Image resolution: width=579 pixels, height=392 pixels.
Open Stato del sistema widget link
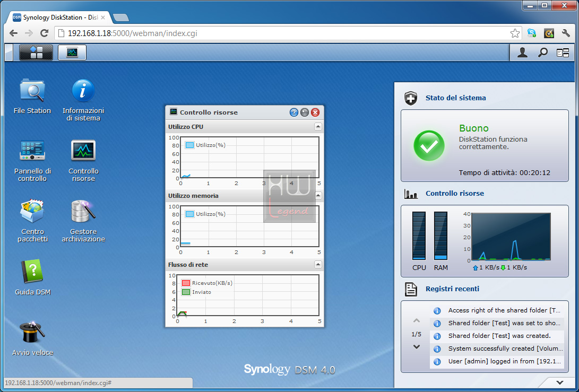(456, 98)
